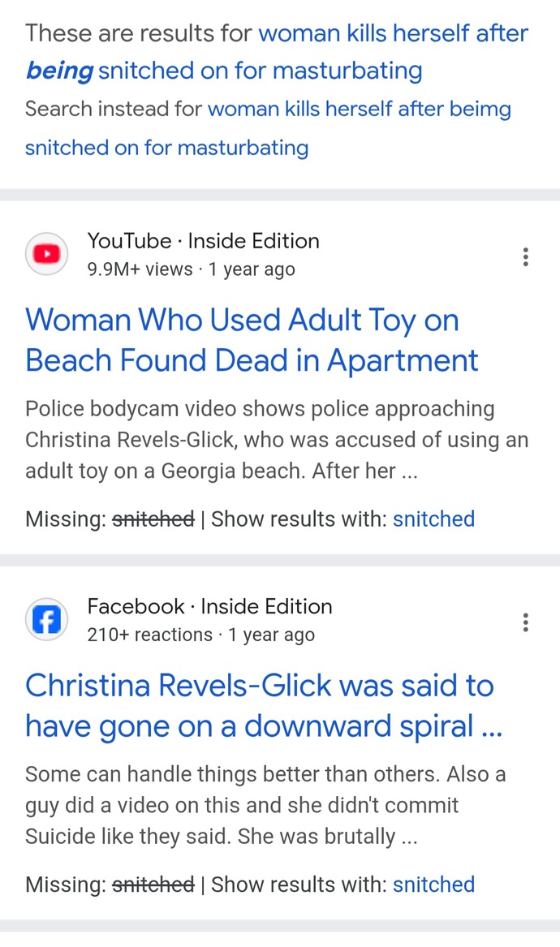This screenshot has height=947, width=560.
Task: Open 'Christina Revels-Glick was said to' result
Action: pyautogui.click(x=264, y=705)
